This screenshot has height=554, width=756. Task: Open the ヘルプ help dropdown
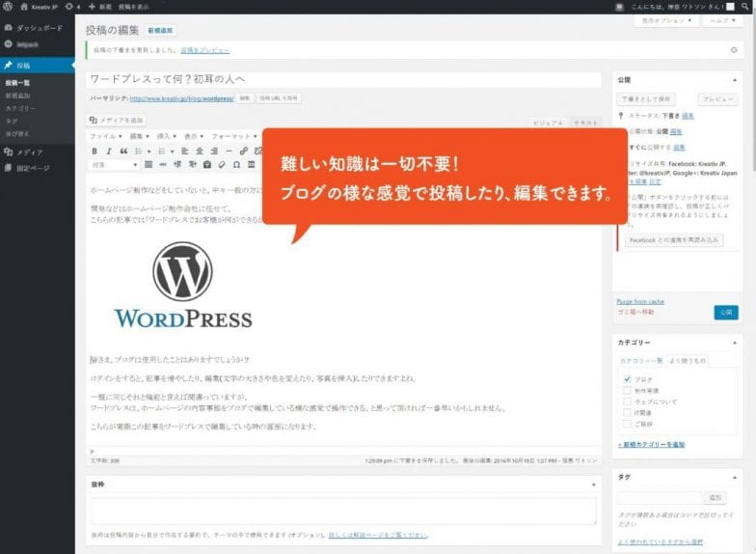[722, 21]
